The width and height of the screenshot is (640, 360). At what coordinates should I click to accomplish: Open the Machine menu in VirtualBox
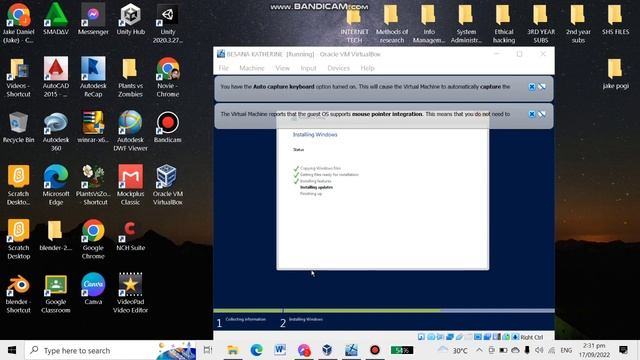coord(252,68)
